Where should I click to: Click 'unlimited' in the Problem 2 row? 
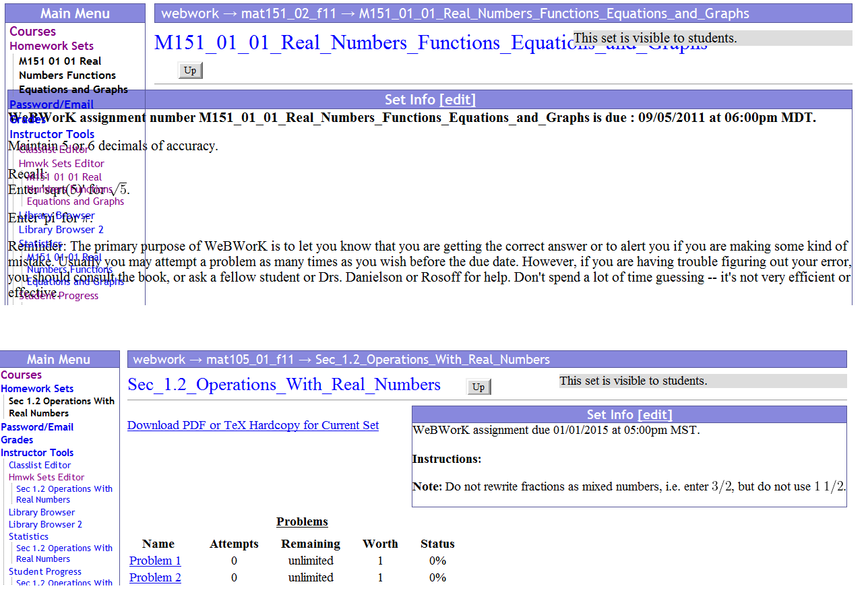pyautogui.click(x=311, y=577)
